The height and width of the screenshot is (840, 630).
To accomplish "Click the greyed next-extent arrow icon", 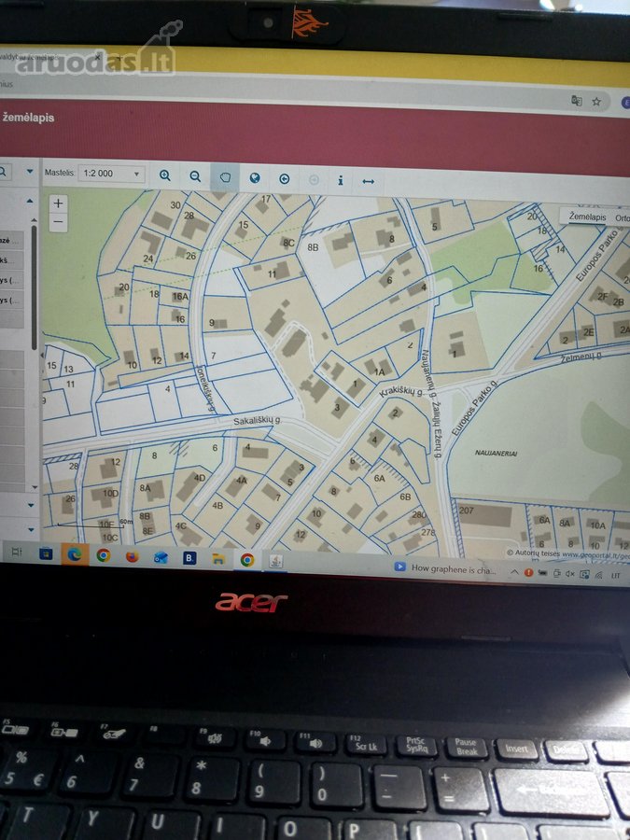I will [x=314, y=180].
